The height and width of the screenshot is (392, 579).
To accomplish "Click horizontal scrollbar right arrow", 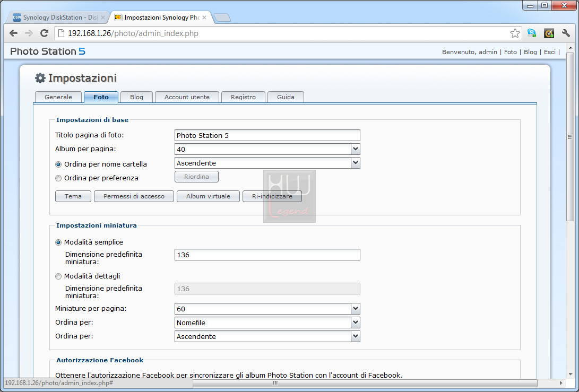I will tap(561, 383).
